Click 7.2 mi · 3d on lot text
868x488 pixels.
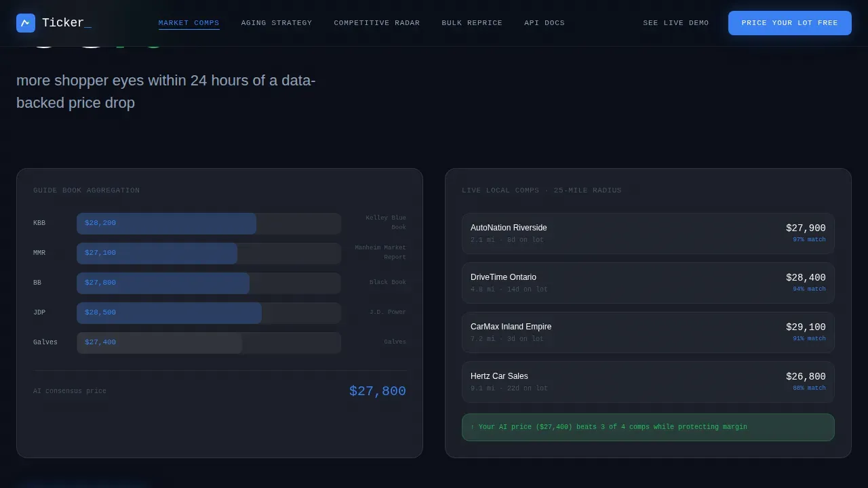point(507,339)
